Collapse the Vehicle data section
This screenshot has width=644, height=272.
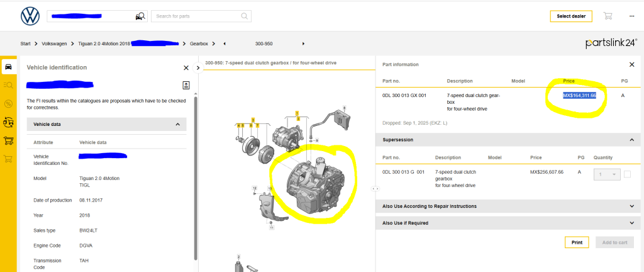click(x=177, y=125)
